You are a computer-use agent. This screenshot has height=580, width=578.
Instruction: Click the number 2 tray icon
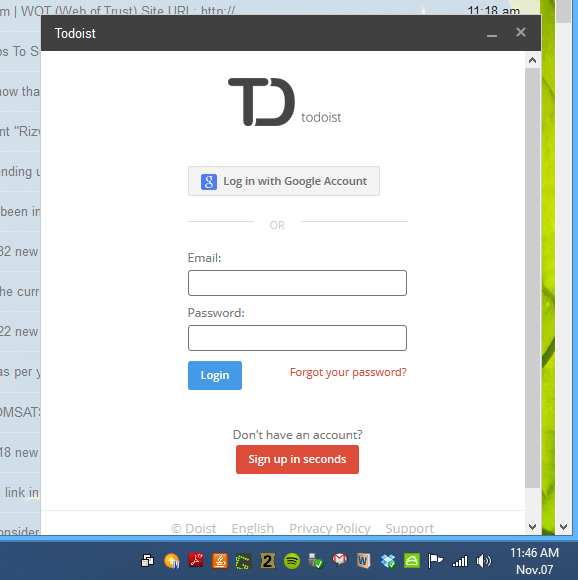[267, 561]
